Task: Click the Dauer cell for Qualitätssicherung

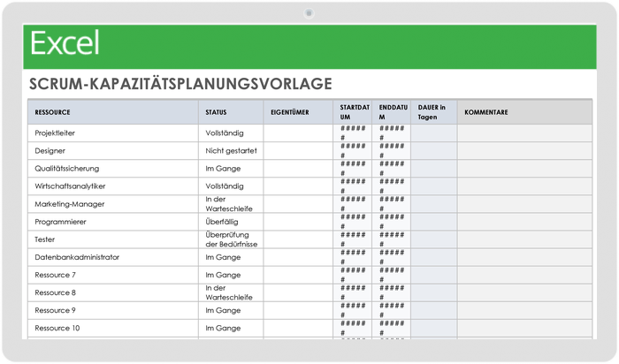Action: pyautogui.click(x=434, y=169)
